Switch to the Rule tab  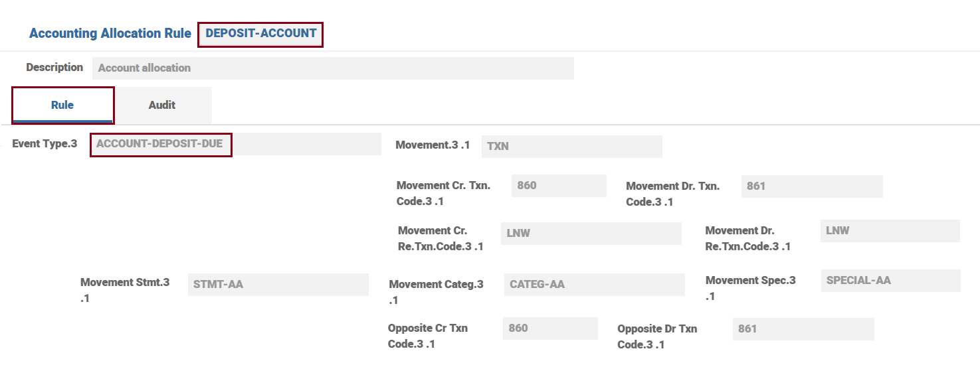click(62, 105)
